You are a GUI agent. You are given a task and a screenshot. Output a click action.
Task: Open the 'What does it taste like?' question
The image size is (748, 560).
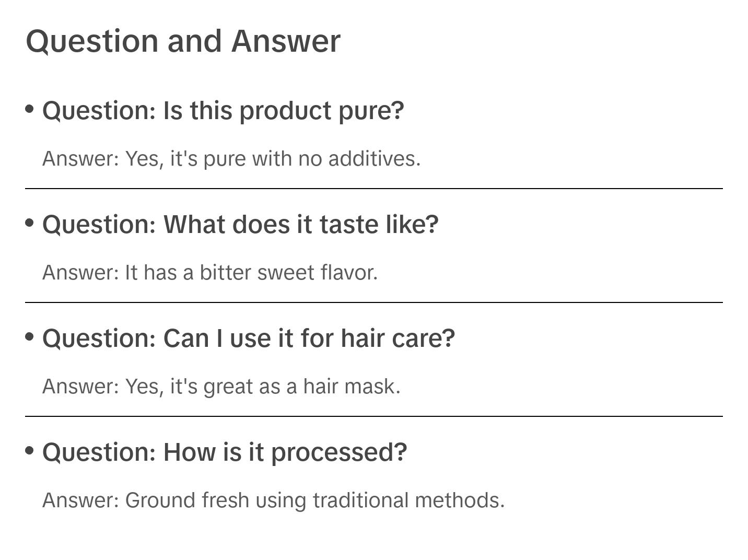pos(240,225)
